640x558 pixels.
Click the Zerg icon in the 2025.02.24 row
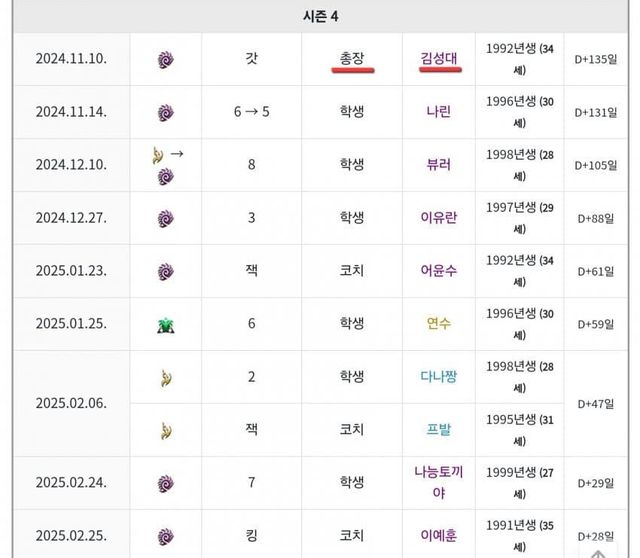coord(165,483)
